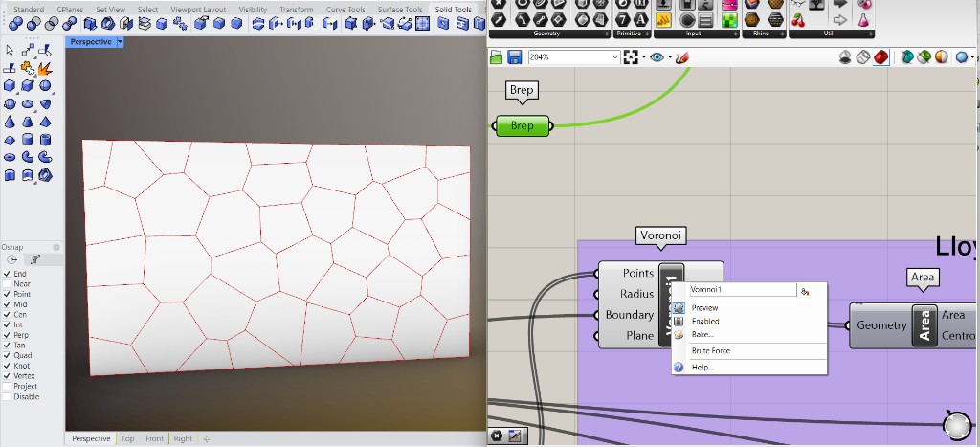Choose the Sphere solid tool in sidebar
980x447 pixels.
[x=45, y=85]
